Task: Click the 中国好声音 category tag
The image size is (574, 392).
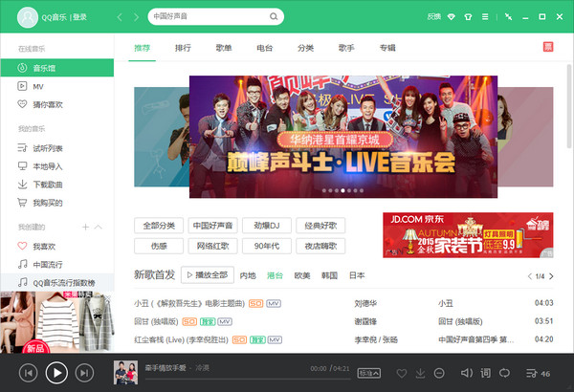Action: [x=211, y=226]
